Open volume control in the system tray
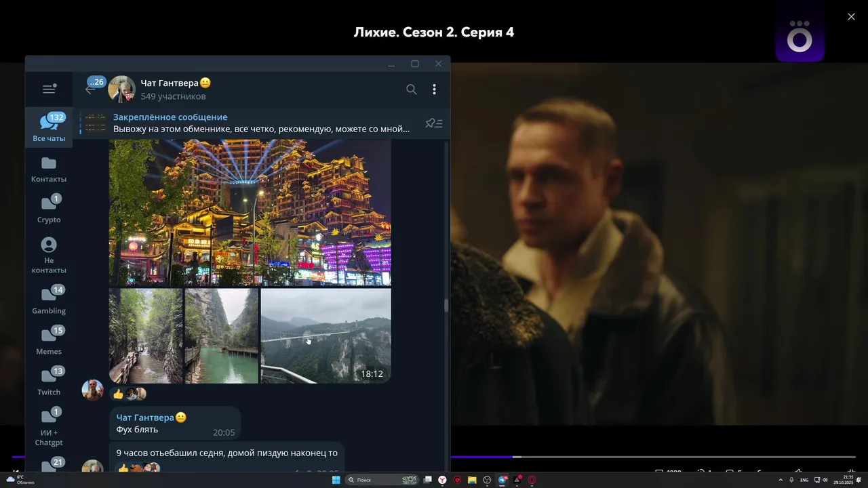868x488 pixels. point(825,480)
